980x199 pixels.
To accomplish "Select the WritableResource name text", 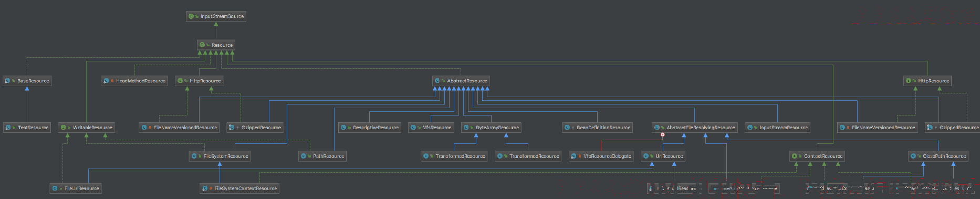I will coord(92,128).
